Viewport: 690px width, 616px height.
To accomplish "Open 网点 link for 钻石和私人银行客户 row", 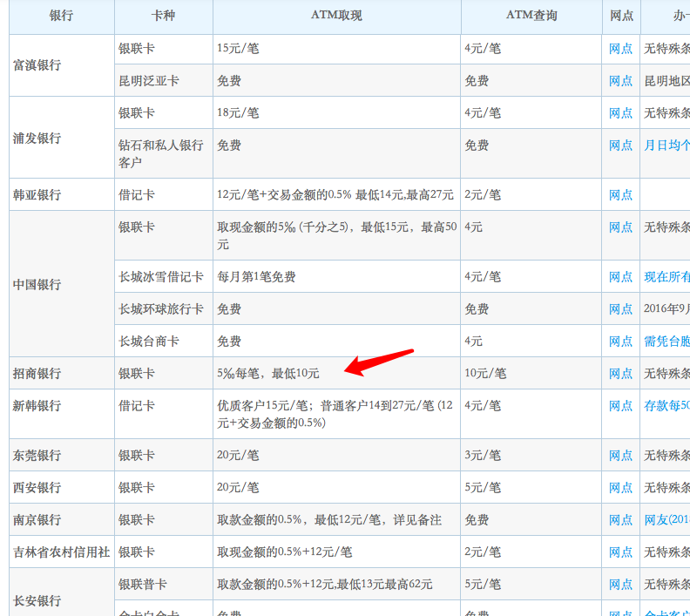I will [x=620, y=146].
